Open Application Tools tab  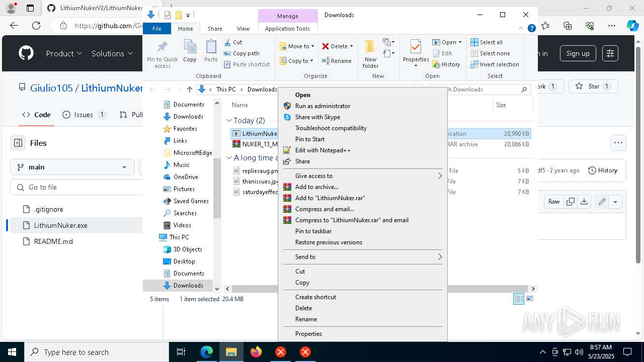point(287,29)
